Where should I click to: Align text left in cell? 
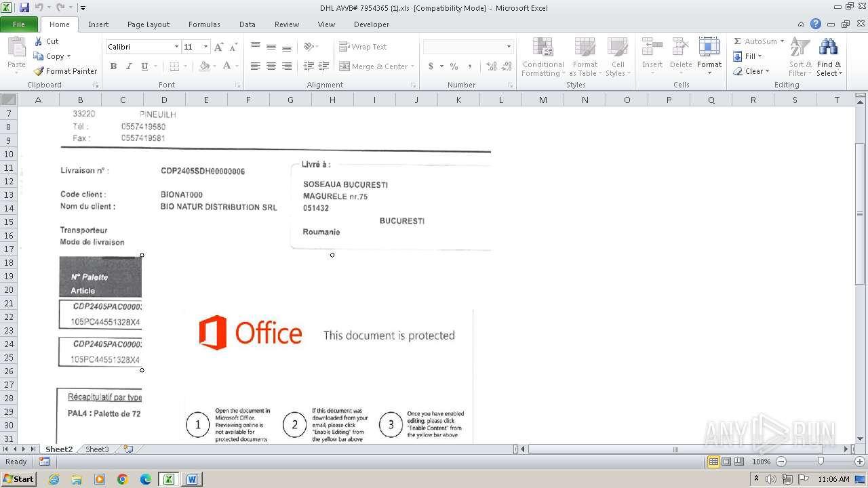(256, 66)
